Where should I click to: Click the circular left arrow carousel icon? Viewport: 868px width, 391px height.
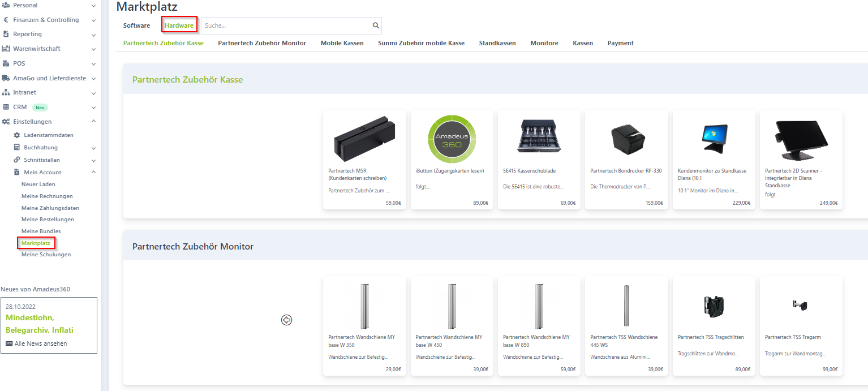[287, 320]
